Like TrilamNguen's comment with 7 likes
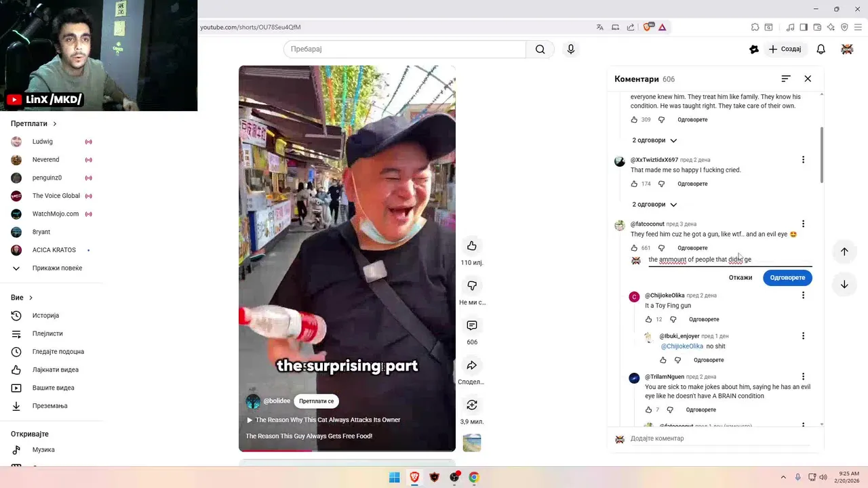The image size is (868, 488). (648, 409)
